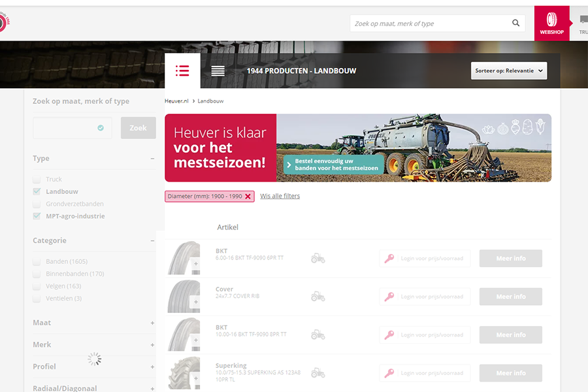Switch to the compact list view icon
This screenshot has width=588, height=392.
218,71
